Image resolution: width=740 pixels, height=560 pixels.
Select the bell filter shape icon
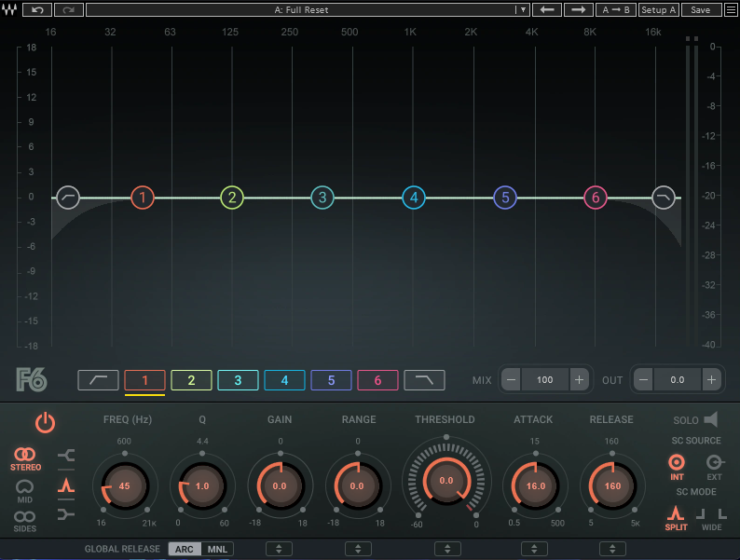click(x=66, y=485)
